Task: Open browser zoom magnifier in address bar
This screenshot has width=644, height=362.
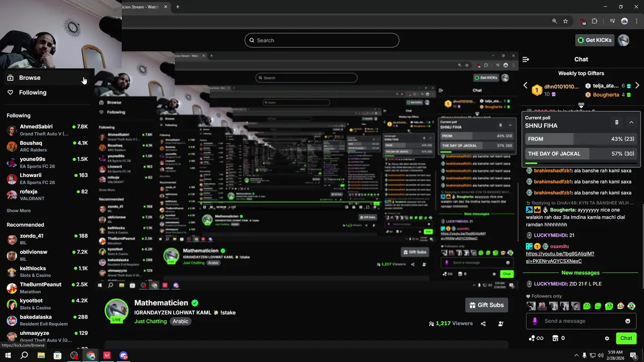Action: tap(554, 21)
